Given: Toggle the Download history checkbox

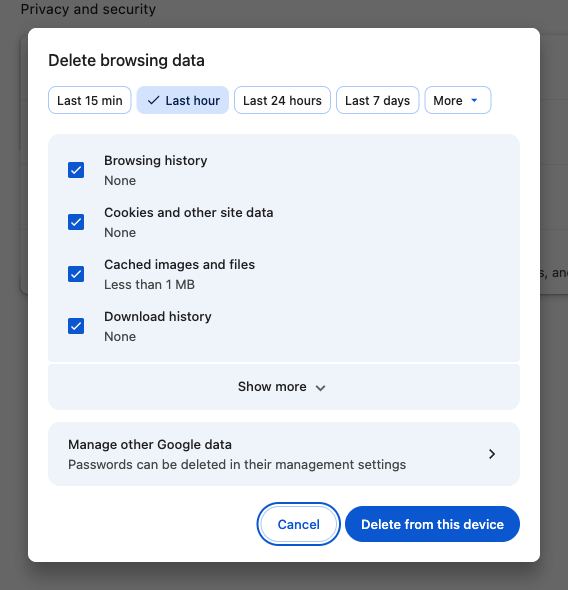Looking at the screenshot, I should tap(76, 326).
